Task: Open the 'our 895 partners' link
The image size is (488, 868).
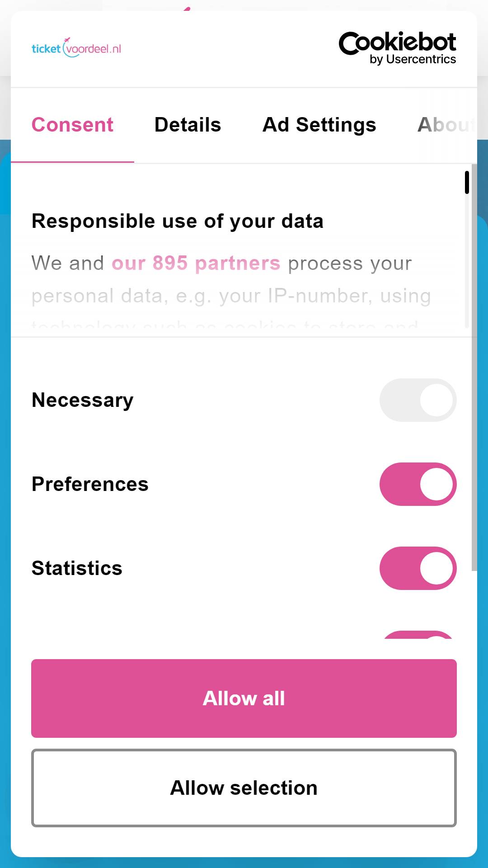Action: [196, 263]
